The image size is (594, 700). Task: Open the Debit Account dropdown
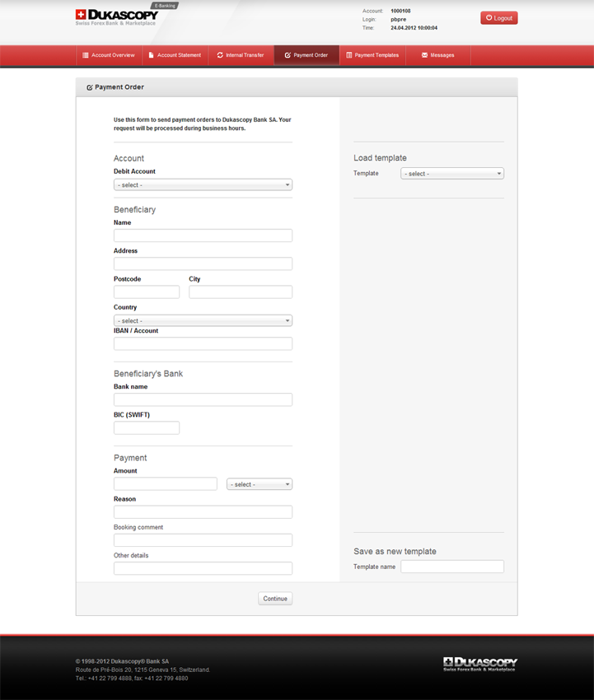pos(203,184)
